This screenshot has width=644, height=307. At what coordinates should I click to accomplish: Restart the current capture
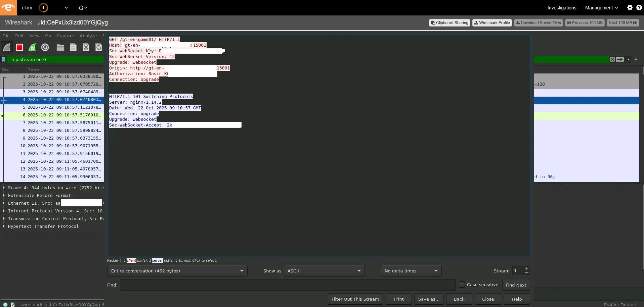[32, 47]
